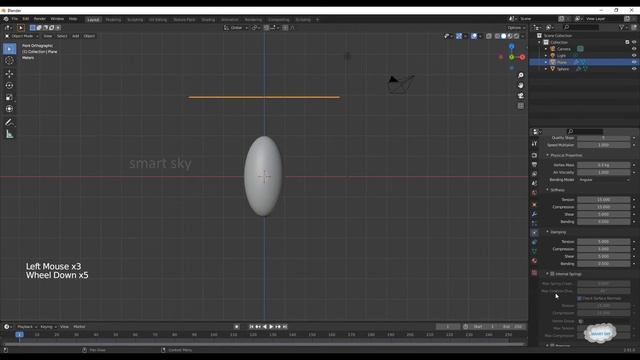Select the Select Box tool
The height and width of the screenshot is (360, 640).
[x=9, y=49]
